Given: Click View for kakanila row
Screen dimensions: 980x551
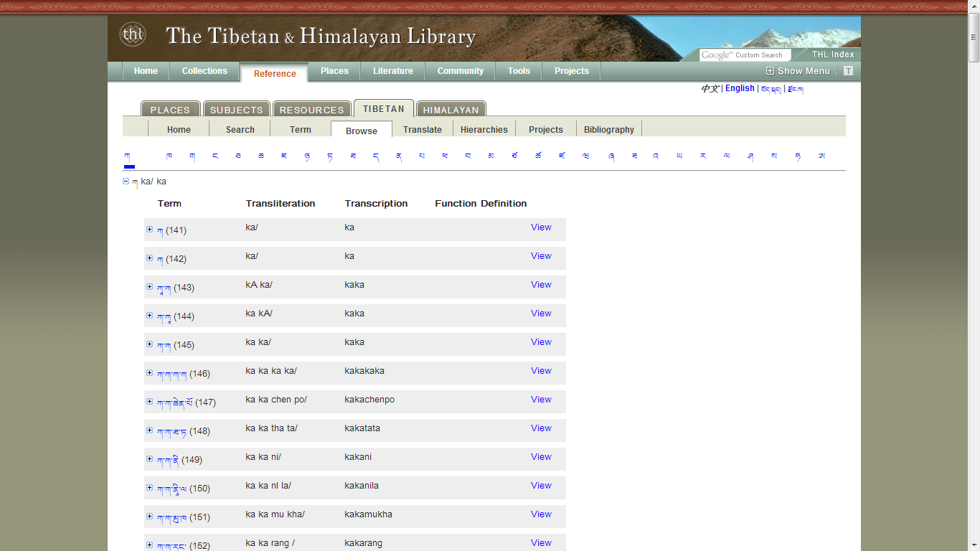Looking at the screenshot, I should click(541, 486).
